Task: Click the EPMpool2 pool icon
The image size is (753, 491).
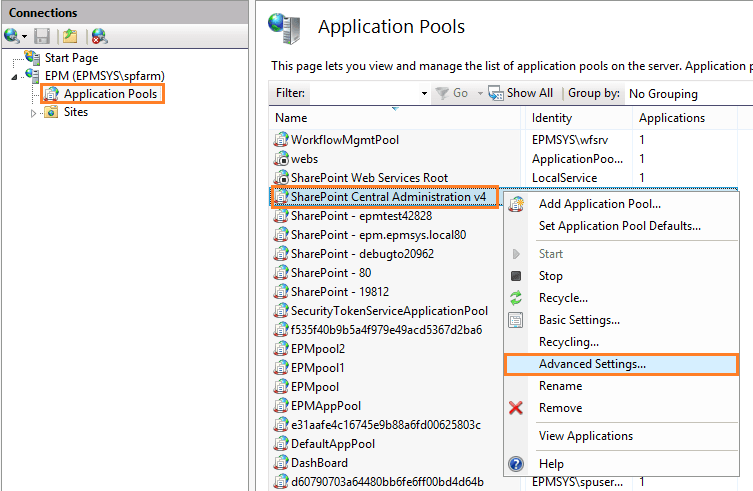Action: (281, 348)
